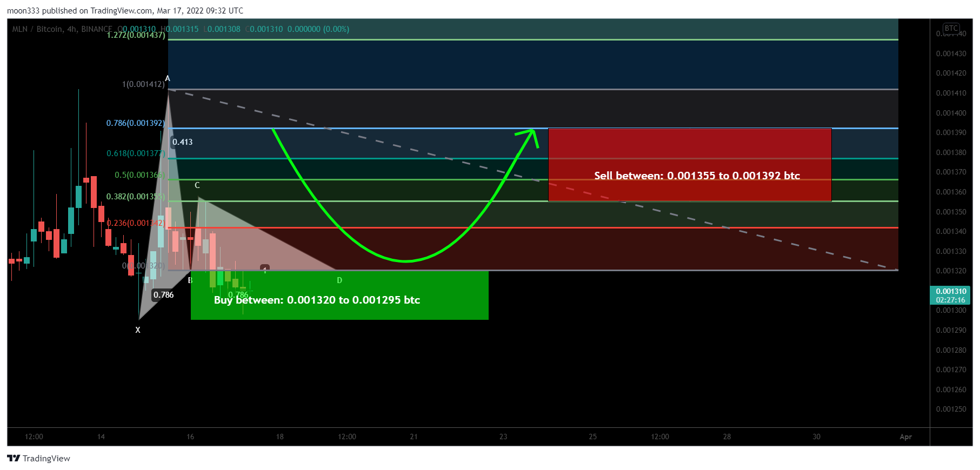Click the 0.001270 price axis tick

point(951,370)
